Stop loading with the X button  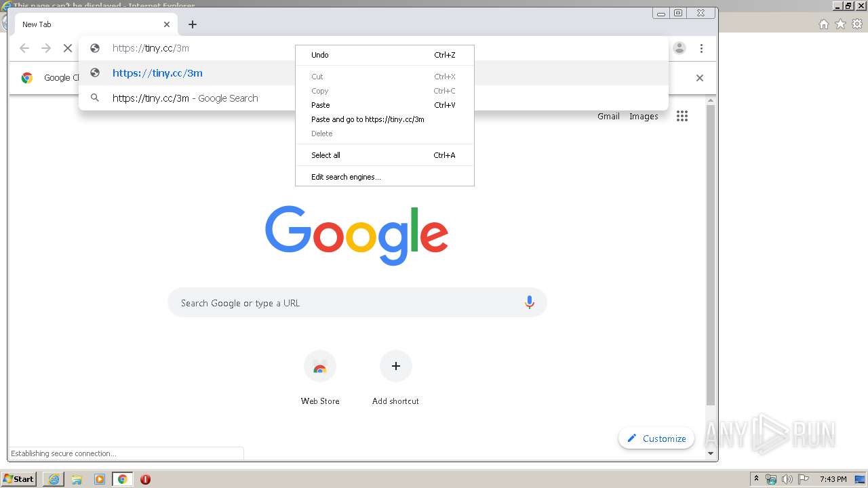coord(68,48)
